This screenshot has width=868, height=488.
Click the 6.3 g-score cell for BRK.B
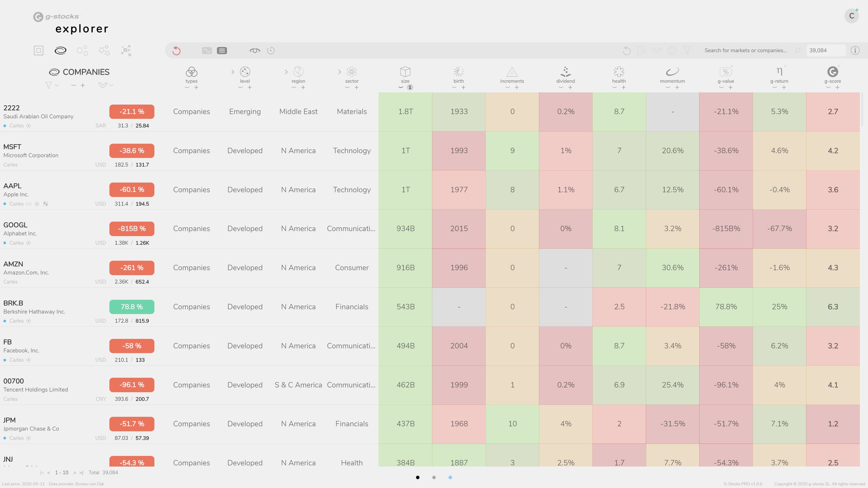tap(833, 307)
